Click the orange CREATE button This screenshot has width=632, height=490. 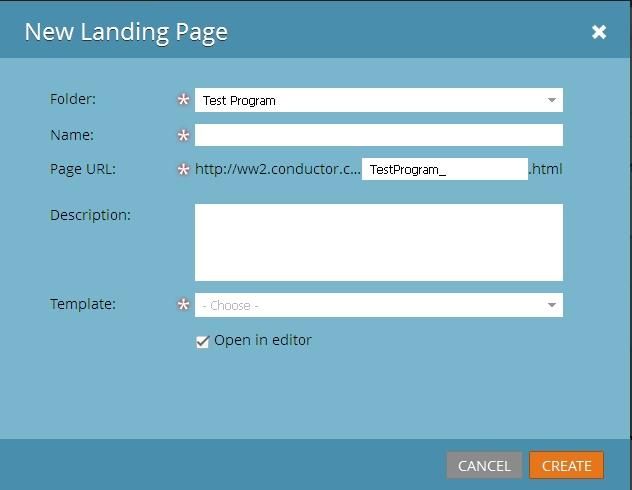click(x=566, y=465)
